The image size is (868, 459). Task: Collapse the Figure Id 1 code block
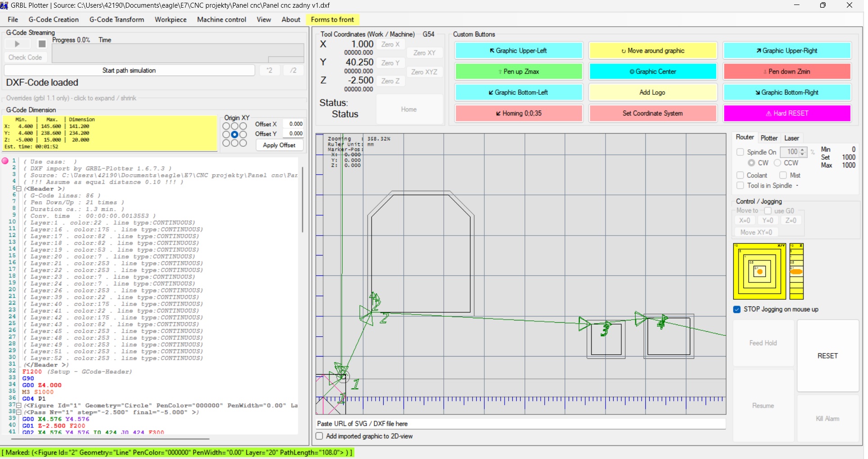(19, 405)
